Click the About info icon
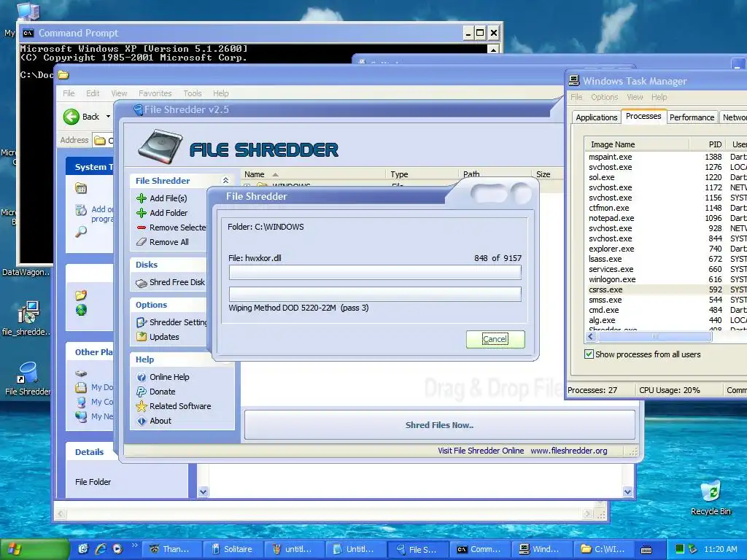747x560 pixels. pos(142,421)
